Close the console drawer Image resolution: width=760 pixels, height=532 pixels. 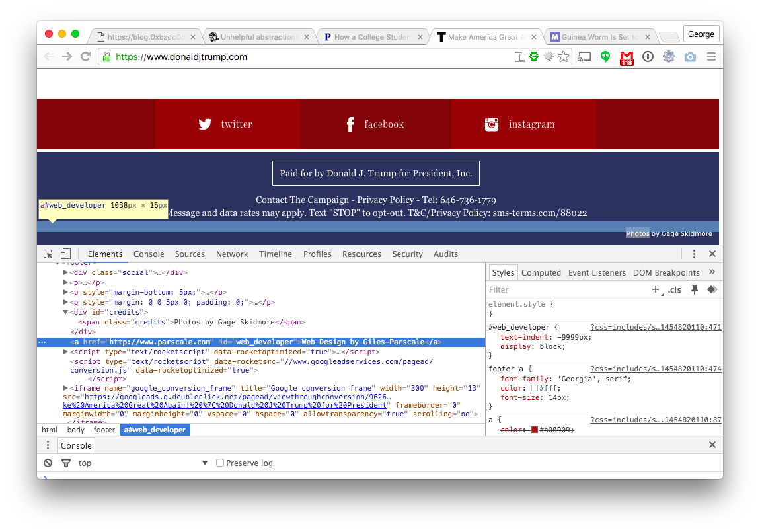pos(712,445)
